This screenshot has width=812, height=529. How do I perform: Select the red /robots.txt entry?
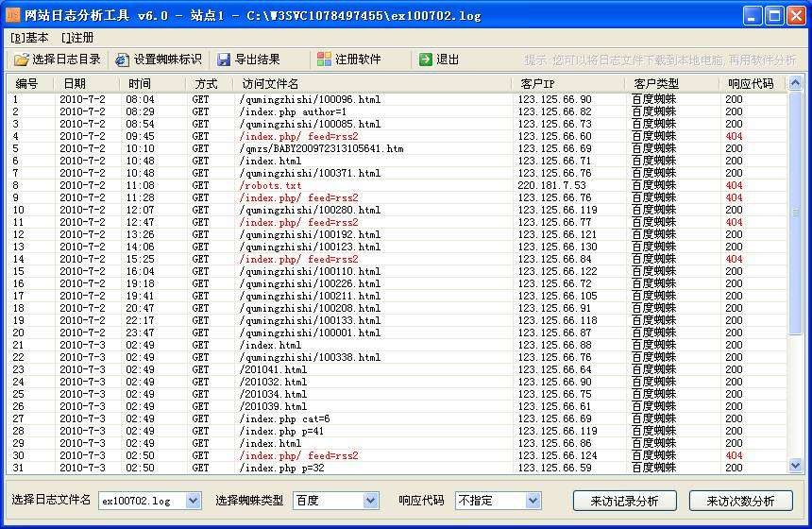(x=270, y=185)
